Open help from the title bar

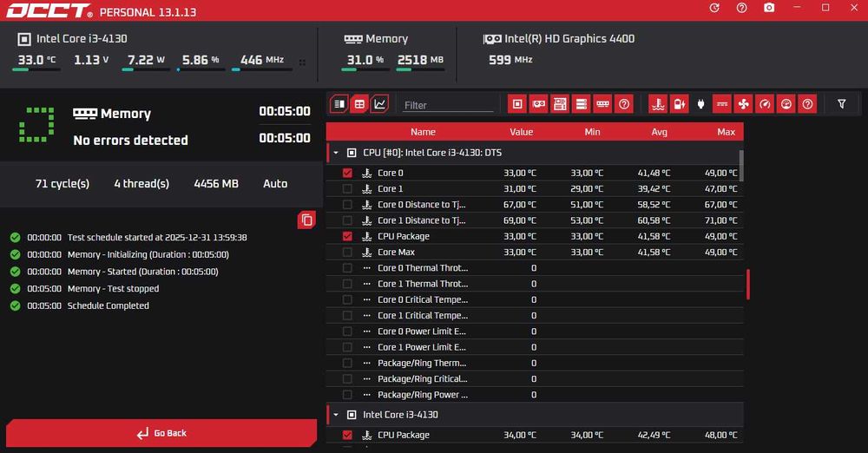742,8
